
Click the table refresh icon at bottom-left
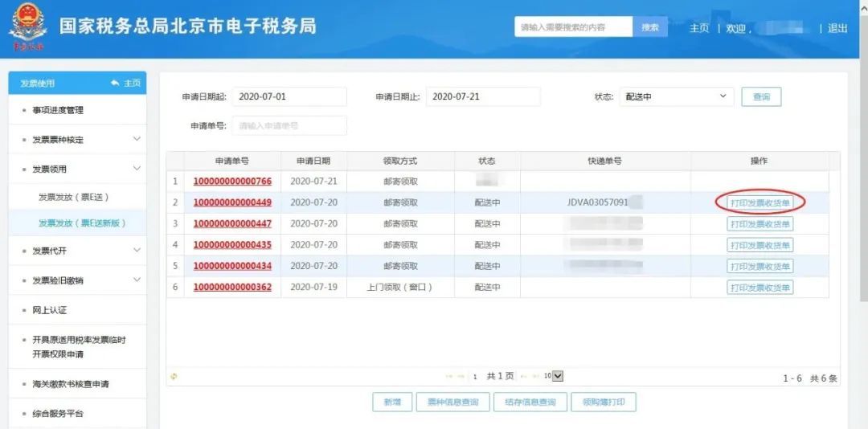(174, 376)
